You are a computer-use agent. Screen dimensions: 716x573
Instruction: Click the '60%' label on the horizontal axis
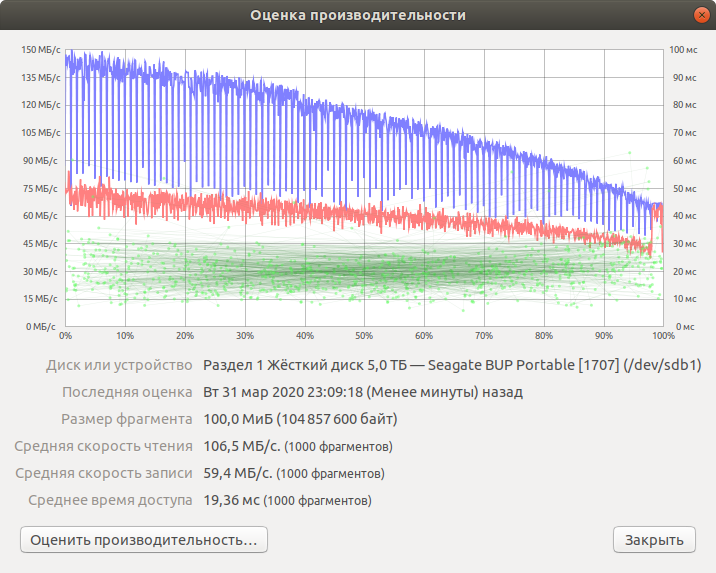(424, 336)
